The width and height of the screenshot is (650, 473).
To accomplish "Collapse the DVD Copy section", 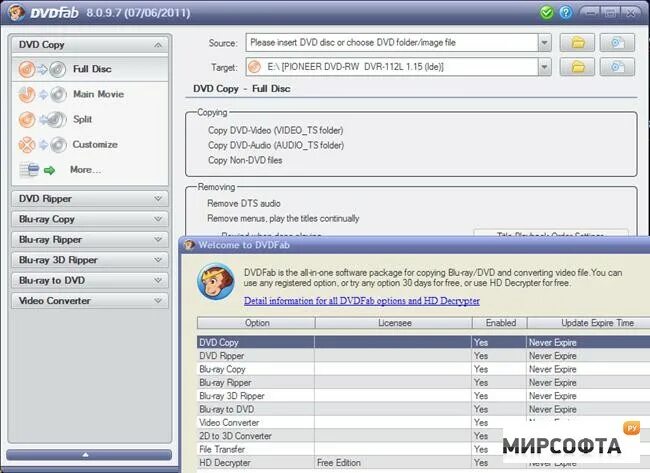I will pyautogui.click(x=90, y=45).
